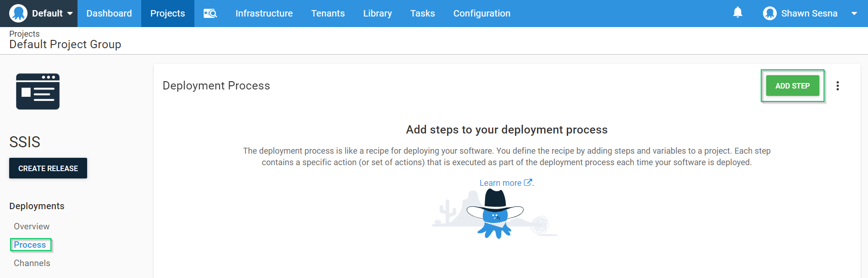Viewport: 868px width, 278px height.
Task: Follow the Default Project Group breadcrumb
Action: coord(65,44)
